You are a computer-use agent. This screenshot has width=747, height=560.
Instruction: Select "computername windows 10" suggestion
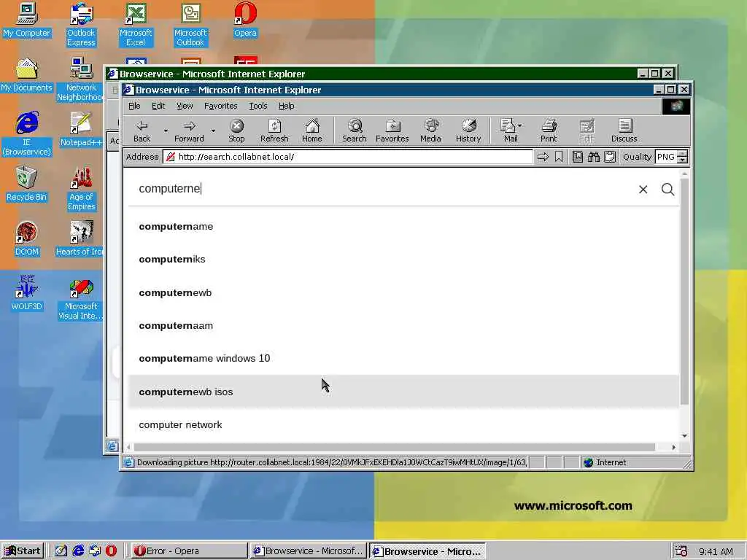403,359
